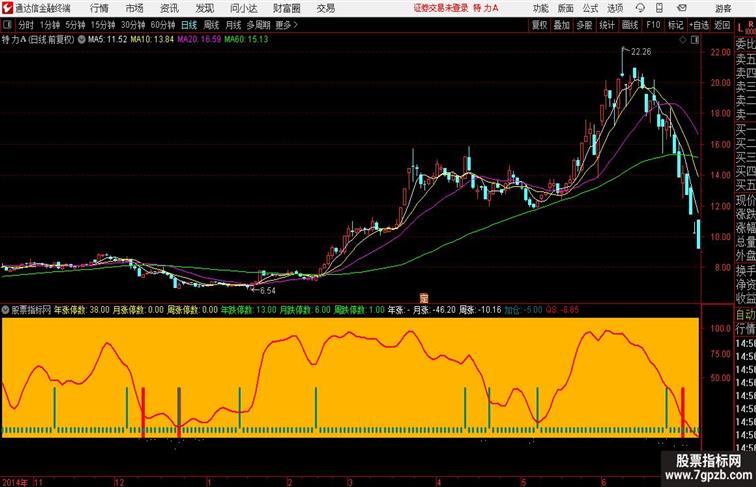Click the 返回 back button
This screenshot has width=756, height=487.
point(722,25)
